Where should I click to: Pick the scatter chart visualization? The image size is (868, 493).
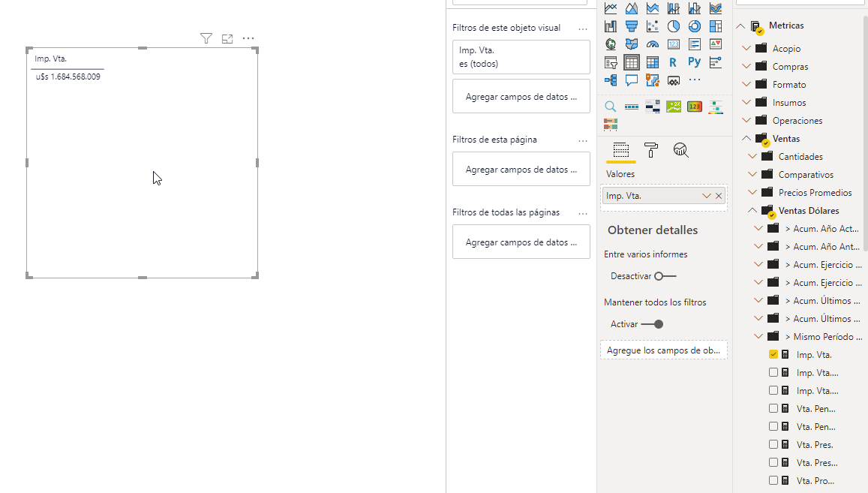point(653,26)
